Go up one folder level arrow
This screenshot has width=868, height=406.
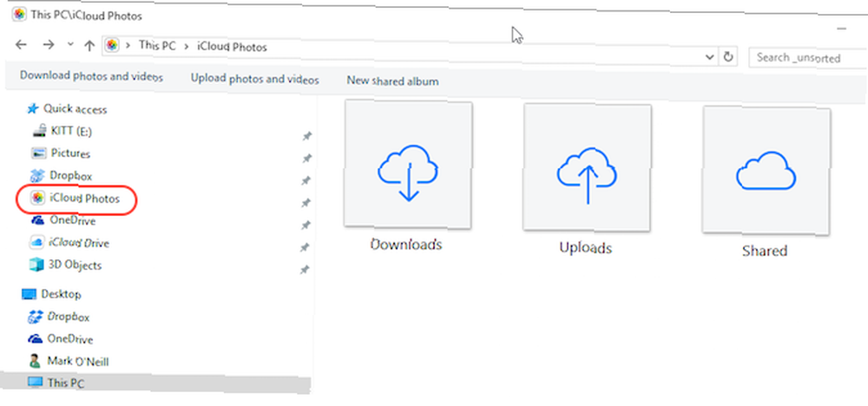(x=89, y=46)
